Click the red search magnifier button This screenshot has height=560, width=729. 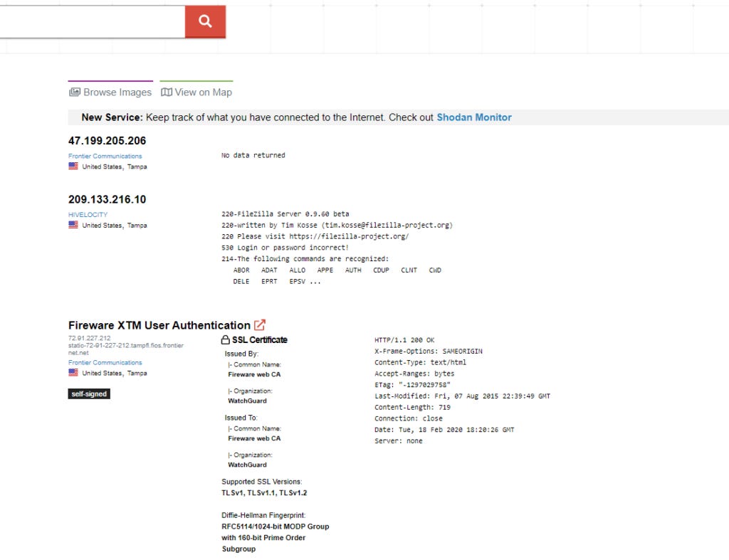click(x=205, y=21)
